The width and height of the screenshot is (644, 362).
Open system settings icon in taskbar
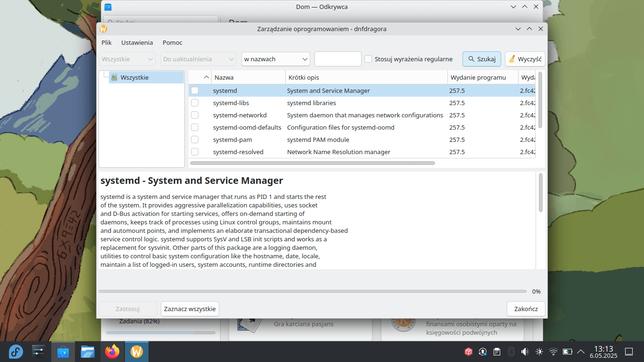click(39, 352)
